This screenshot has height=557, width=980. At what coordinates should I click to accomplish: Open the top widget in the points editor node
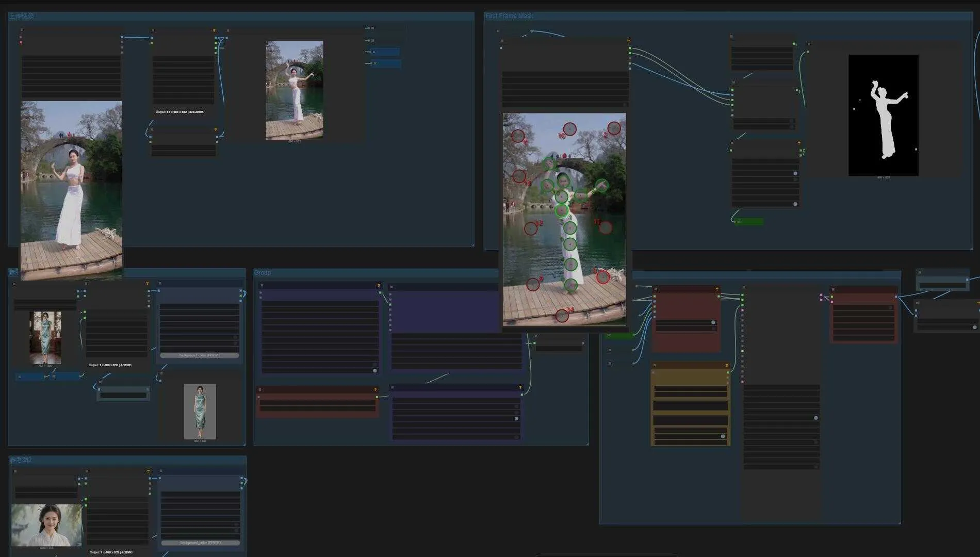point(565,75)
